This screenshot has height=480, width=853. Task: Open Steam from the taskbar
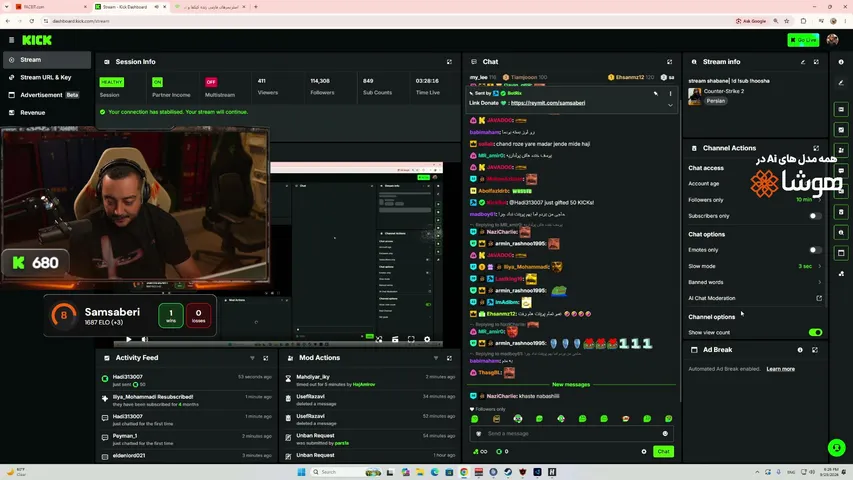(x=508, y=472)
